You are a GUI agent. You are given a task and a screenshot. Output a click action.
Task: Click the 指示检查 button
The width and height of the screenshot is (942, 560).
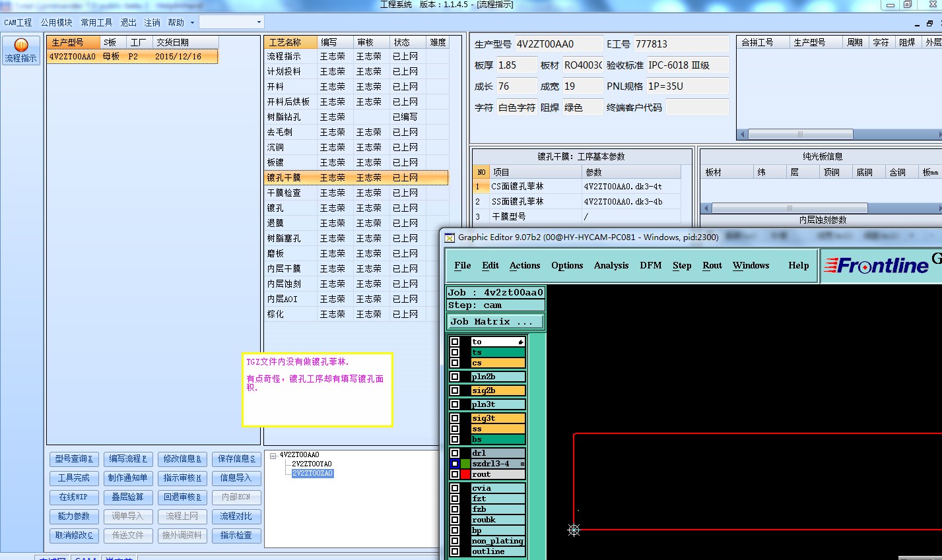tap(236, 535)
